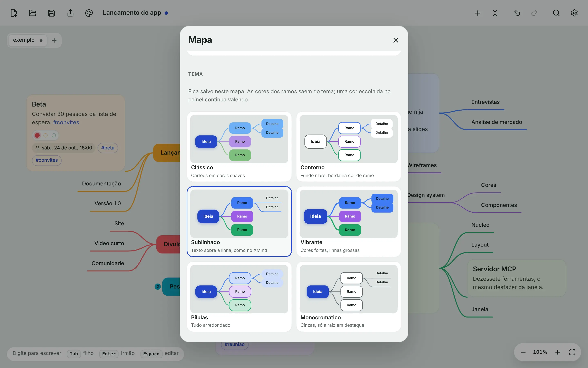The width and height of the screenshot is (588, 368).
Task: Click the Servidor MCP note card
Action: [x=517, y=278]
